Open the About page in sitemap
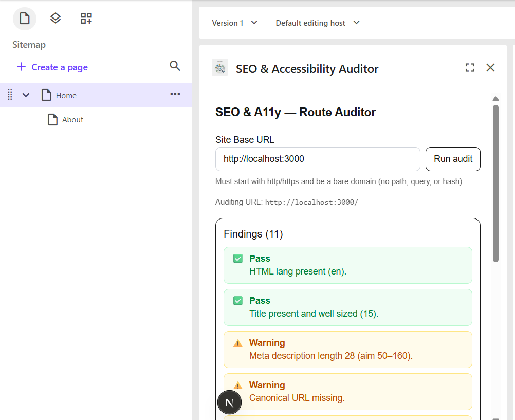 tap(72, 120)
